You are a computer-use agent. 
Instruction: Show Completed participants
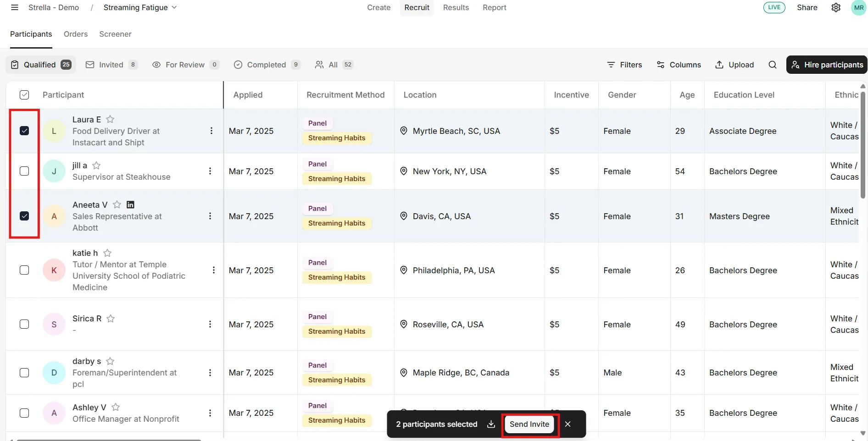click(267, 65)
